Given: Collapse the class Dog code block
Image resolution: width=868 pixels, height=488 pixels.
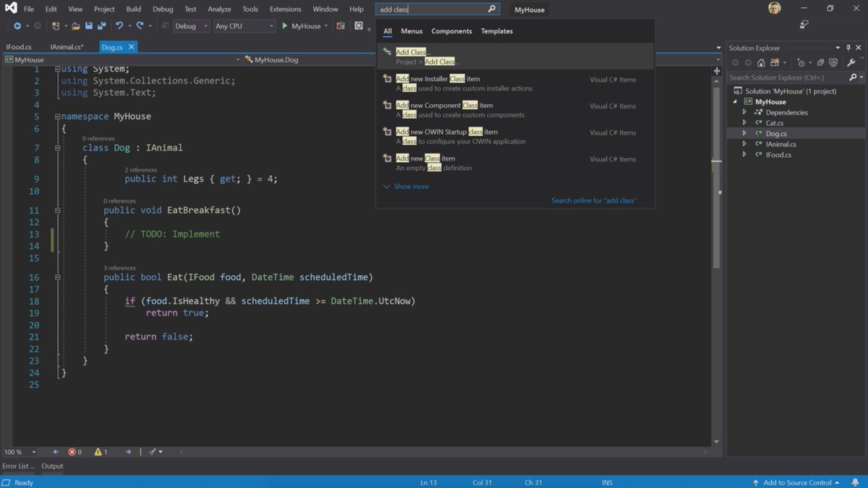Looking at the screenshot, I should [x=57, y=148].
